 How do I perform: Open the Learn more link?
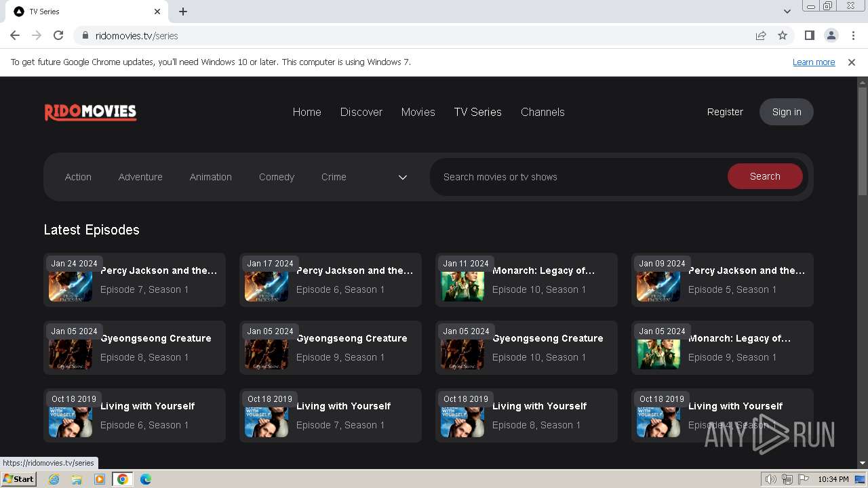(x=814, y=62)
